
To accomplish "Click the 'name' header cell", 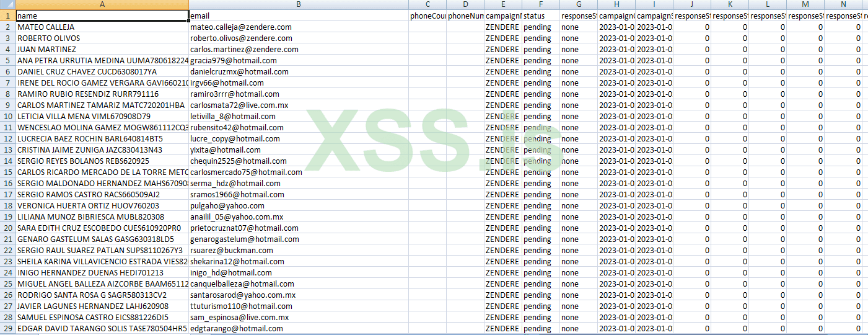I will (x=102, y=16).
